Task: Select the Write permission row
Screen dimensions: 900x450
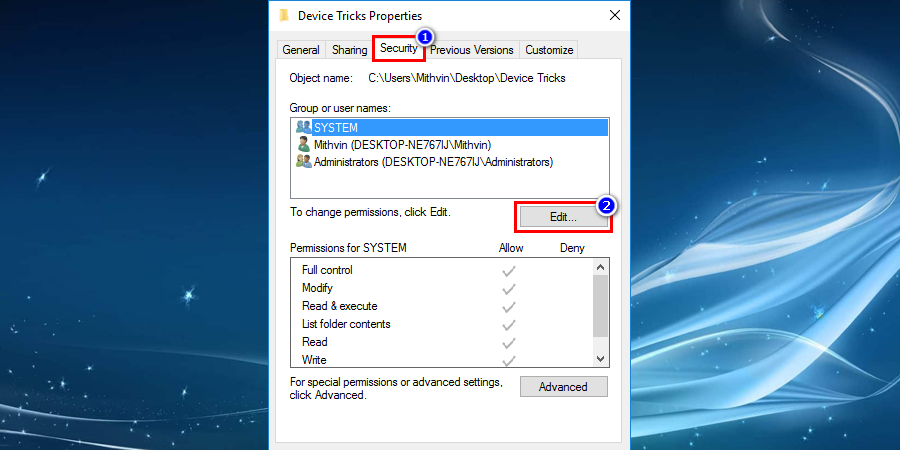Action: tap(441, 360)
